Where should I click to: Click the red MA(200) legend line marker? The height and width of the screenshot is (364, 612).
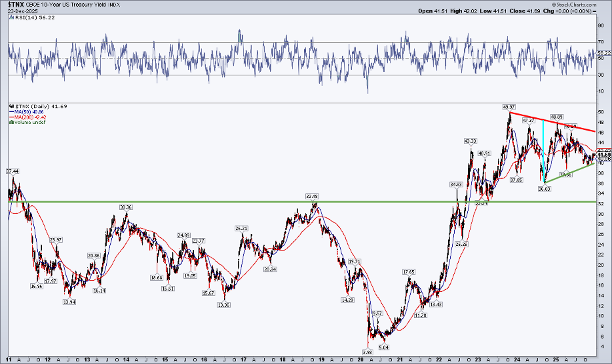[x=10, y=117]
